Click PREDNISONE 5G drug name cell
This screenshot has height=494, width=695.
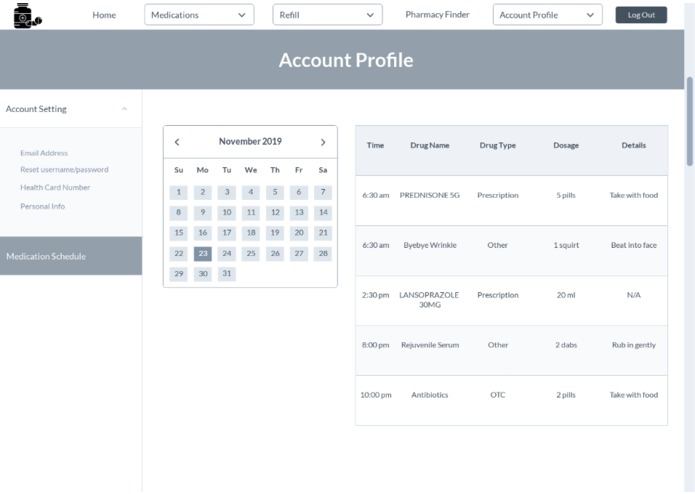pyautogui.click(x=429, y=195)
